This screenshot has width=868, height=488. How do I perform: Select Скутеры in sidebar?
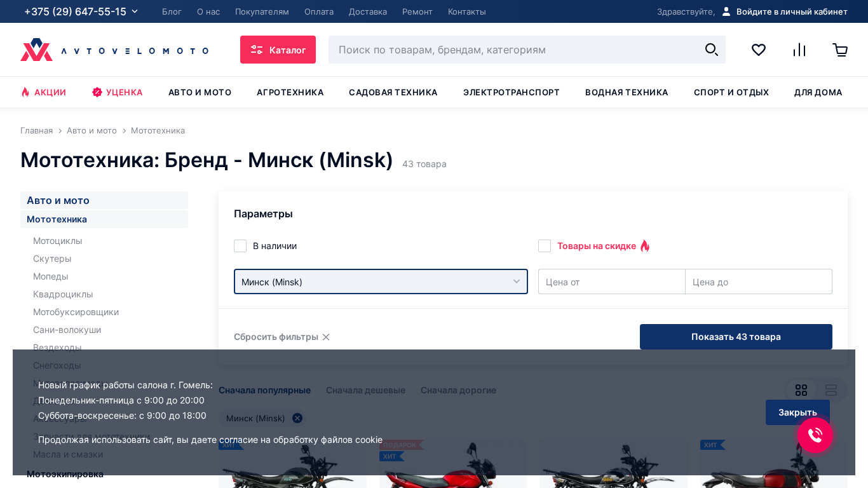tap(52, 259)
